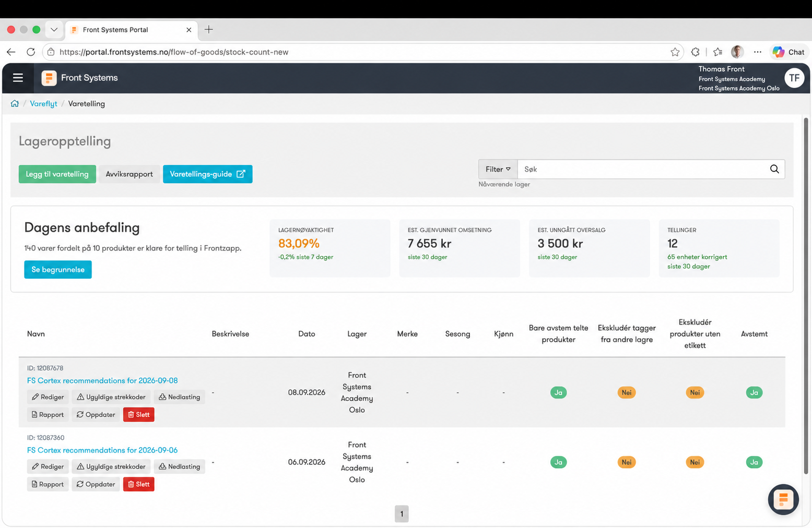Open the support chat widget icon
The width and height of the screenshot is (812, 528).
pyautogui.click(x=783, y=499)
